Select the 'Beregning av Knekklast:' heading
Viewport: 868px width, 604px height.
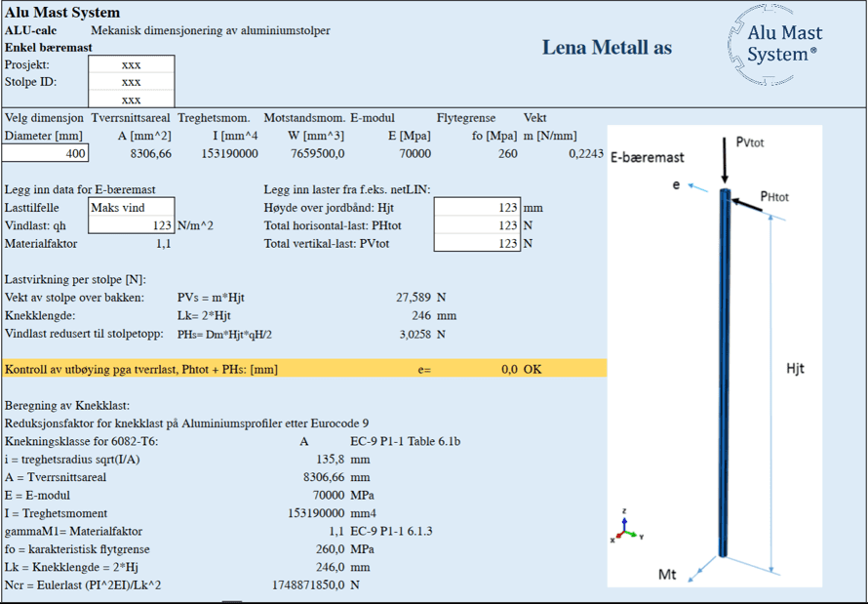pyautogui.click(x=67, y=405)
